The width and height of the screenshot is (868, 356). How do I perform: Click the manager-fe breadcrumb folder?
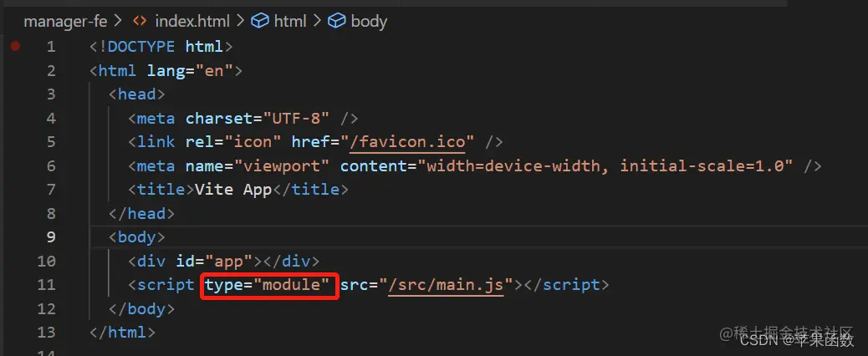click(x=65, y=22)
